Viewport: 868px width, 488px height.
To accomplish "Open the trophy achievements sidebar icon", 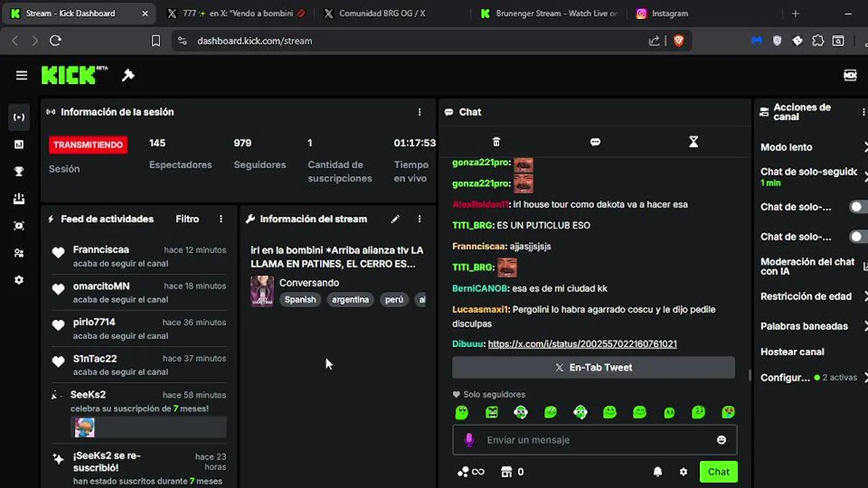I will click(19, 171).
